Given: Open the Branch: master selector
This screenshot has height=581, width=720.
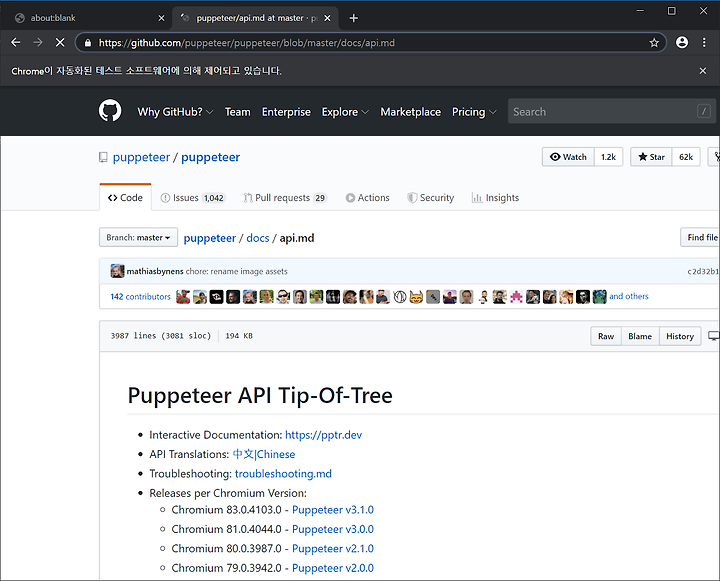Looking at the screenshot, I should coord(138,237).
